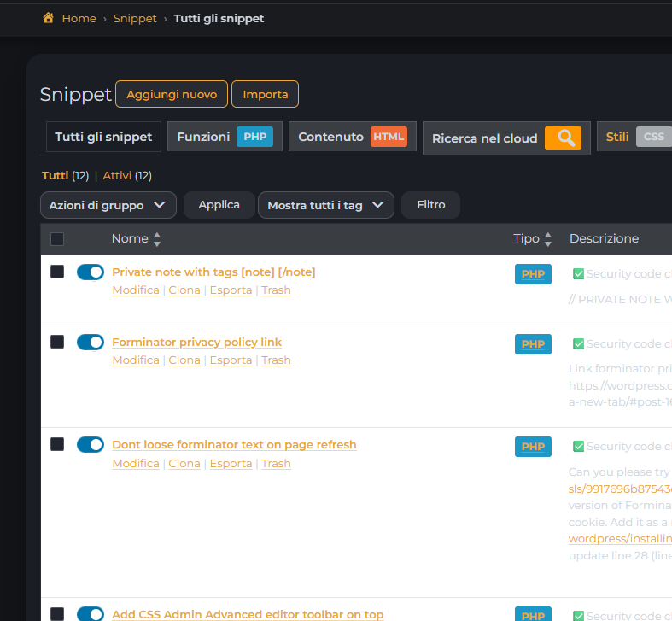Click Tutti gli snippet breadcrumb text
This screenshot has height=621, width=672.
tap(219, 19)
